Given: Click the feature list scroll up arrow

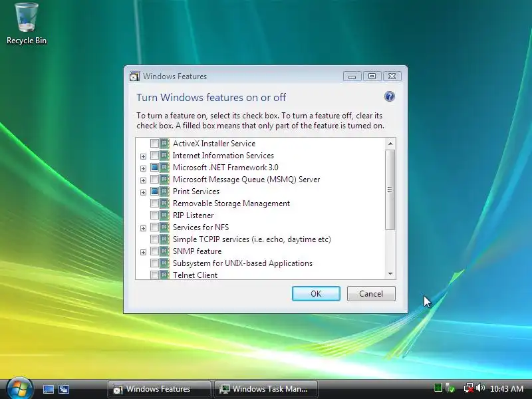Looking at the screenshot, I should [x=390, y=144].
